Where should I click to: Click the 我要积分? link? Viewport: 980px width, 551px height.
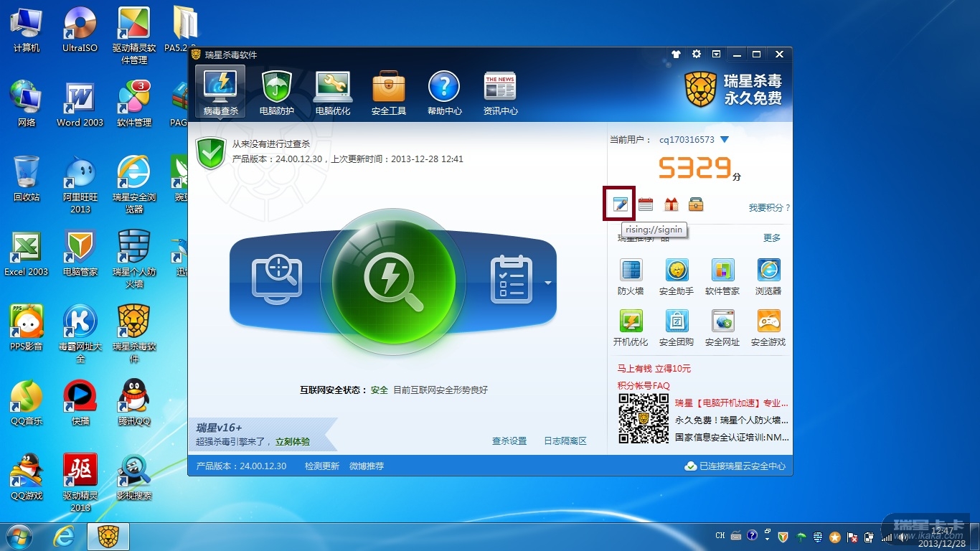coord(769,207)
